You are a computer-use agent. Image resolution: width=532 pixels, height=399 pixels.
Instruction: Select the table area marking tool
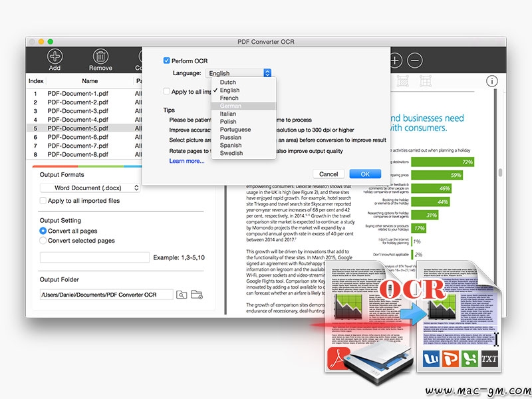pyautogui.click(x=426, y=81)
